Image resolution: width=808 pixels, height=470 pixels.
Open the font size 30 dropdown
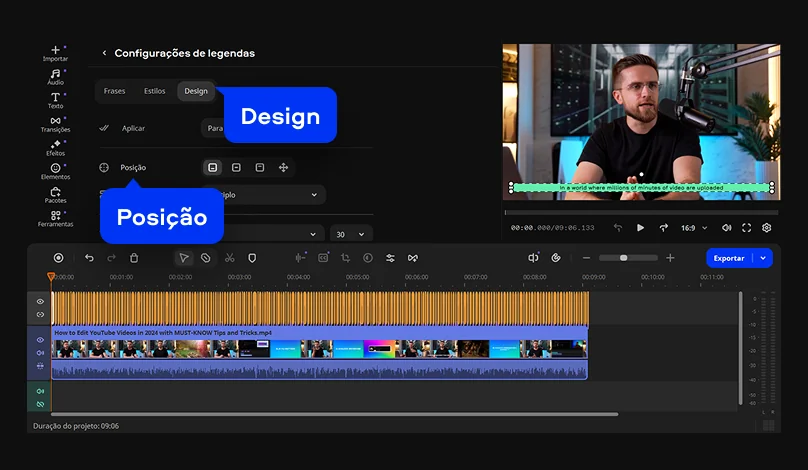click(x=350, y=234)
